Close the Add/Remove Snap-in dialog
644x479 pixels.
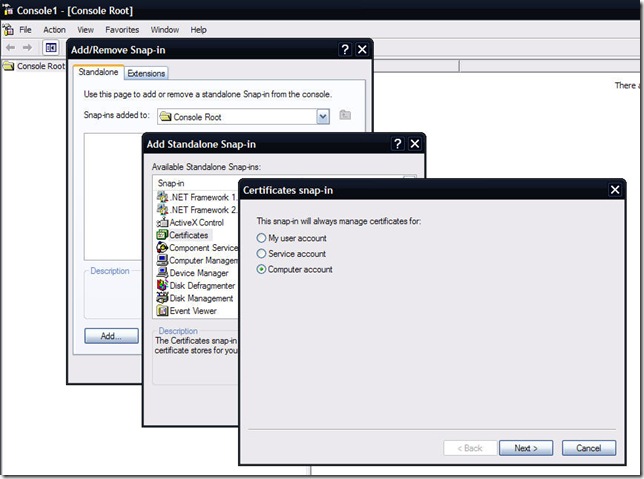[362, 50]
